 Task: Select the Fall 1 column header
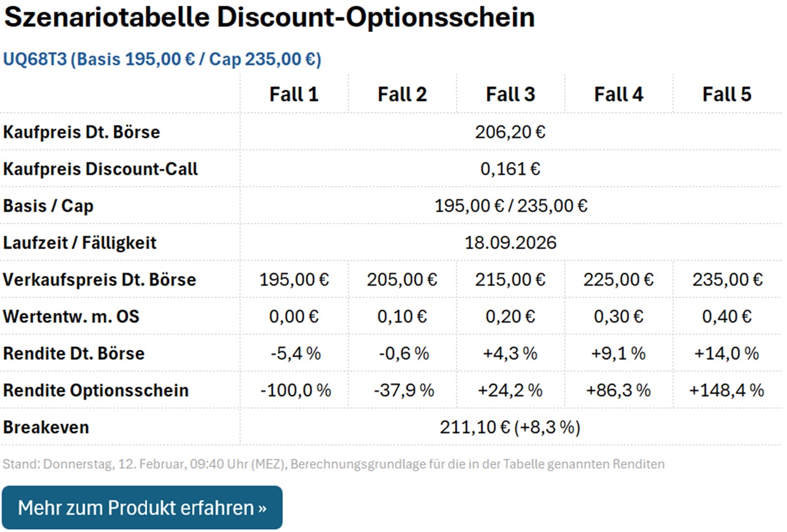(x=294, y=93)
